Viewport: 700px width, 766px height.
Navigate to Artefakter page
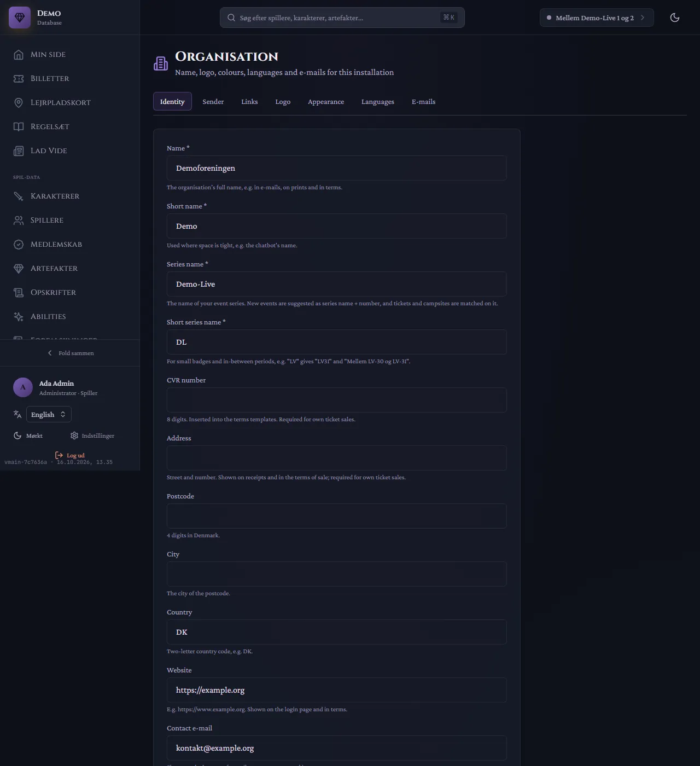tap(70, 269)
